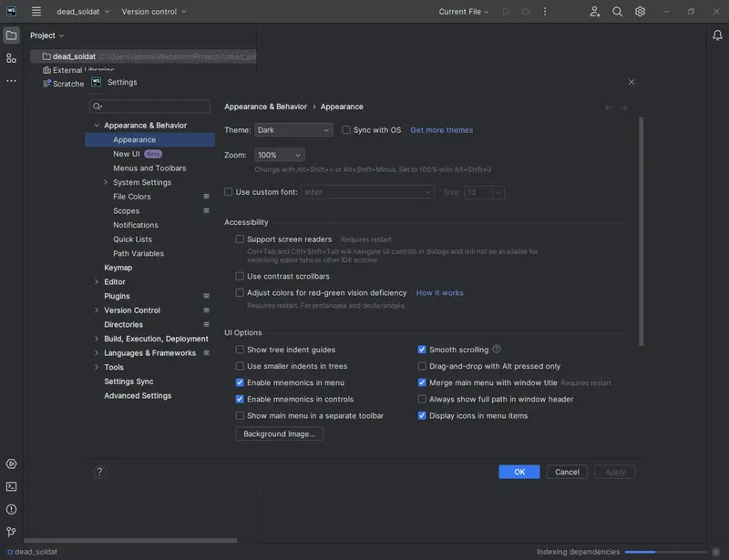Open the Zoom percentage dropdown

point(279,155)
